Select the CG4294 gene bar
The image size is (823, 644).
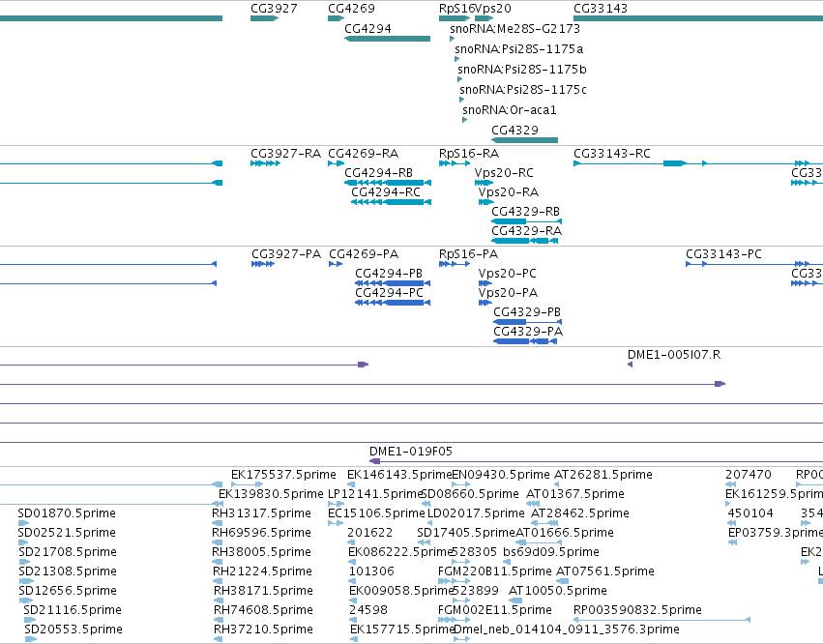click(x=388, y=39)
